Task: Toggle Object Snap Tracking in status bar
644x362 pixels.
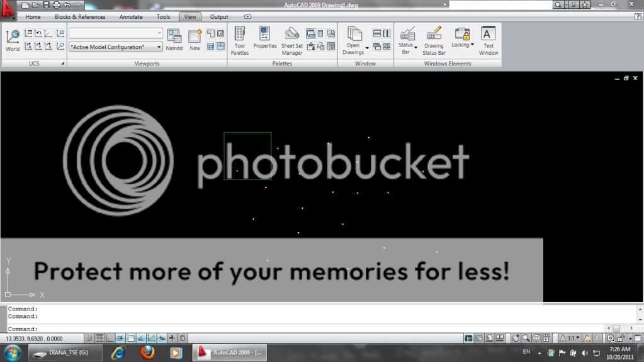Action: tap(141, 338)
